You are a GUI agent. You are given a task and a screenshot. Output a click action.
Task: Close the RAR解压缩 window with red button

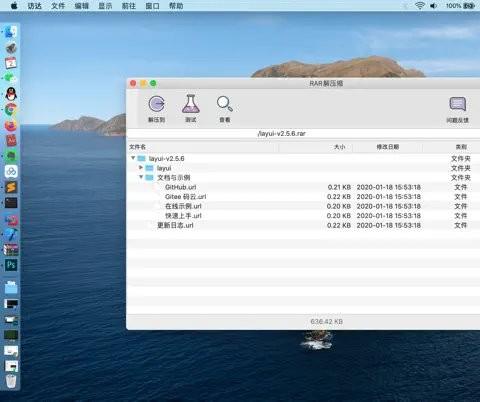(x=133, y=83)
